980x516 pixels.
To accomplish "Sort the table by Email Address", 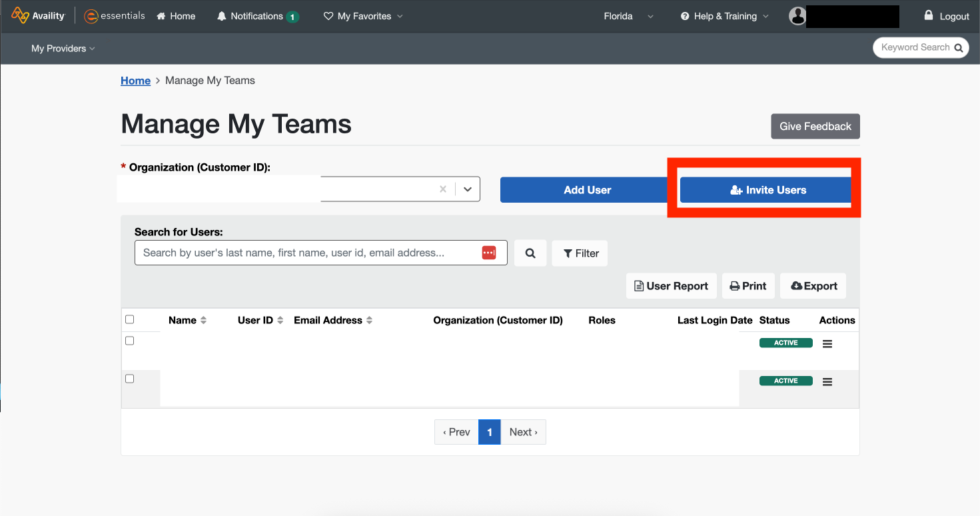I will point(333,321).
